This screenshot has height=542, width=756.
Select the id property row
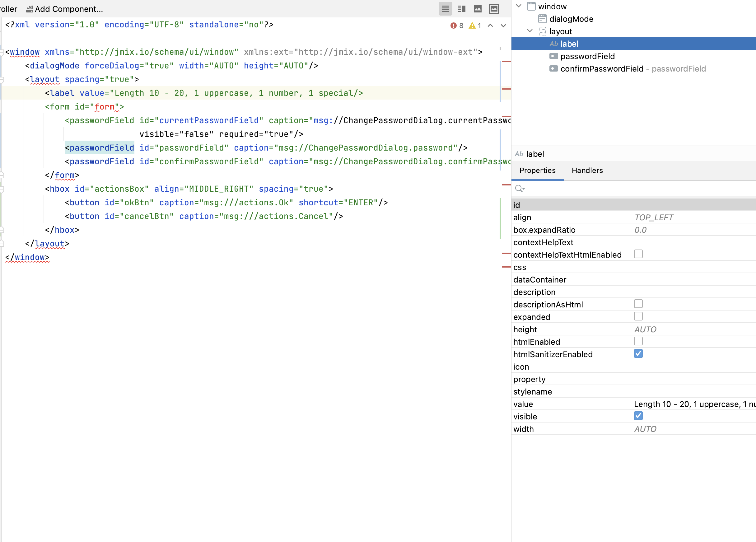(633, 205)
